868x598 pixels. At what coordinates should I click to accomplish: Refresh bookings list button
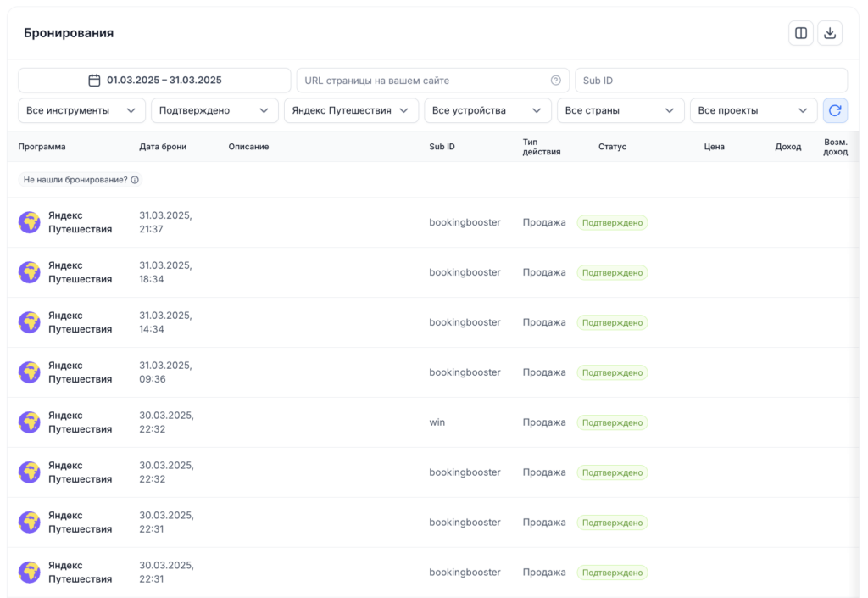(x=835, y=110)
